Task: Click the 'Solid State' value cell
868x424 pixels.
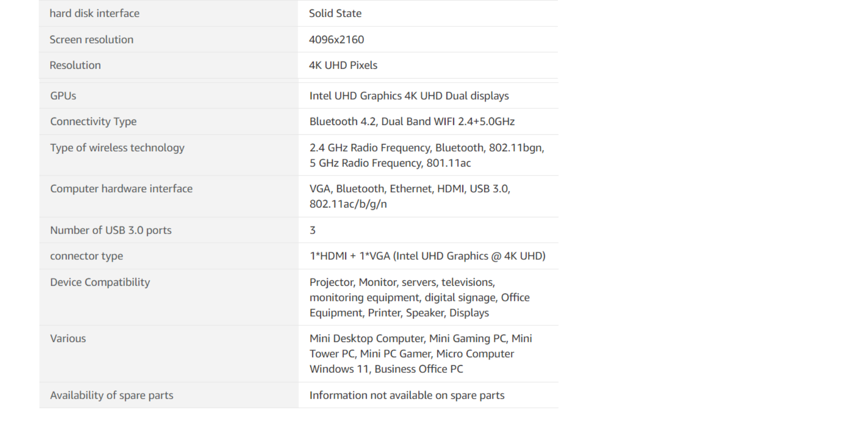Action: pos(335,13)
